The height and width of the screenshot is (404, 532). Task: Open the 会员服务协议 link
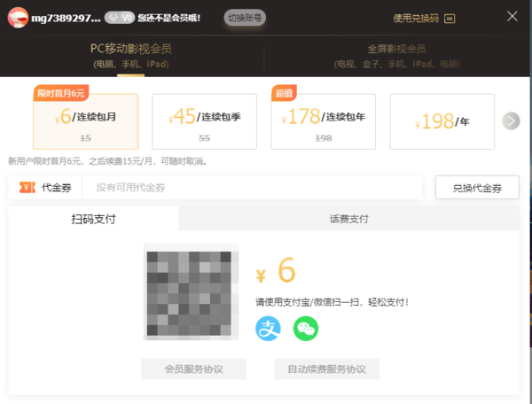[x=193, y=369]
